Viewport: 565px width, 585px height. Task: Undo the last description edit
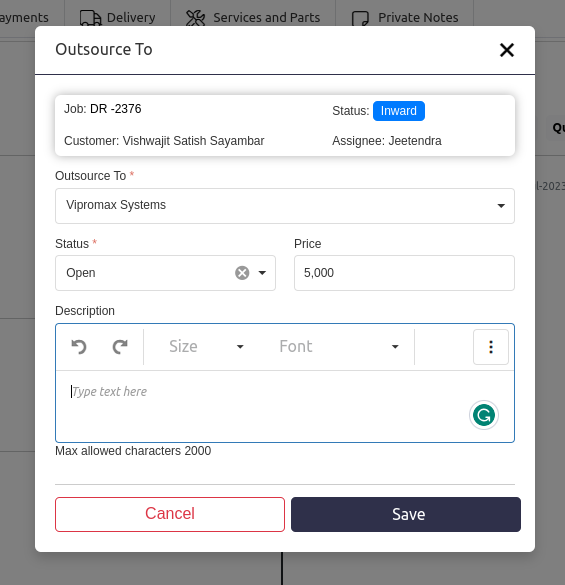[79, 347]
